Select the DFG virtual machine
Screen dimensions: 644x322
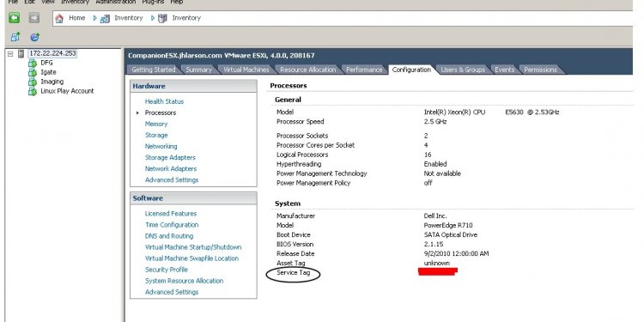(46, 63)
